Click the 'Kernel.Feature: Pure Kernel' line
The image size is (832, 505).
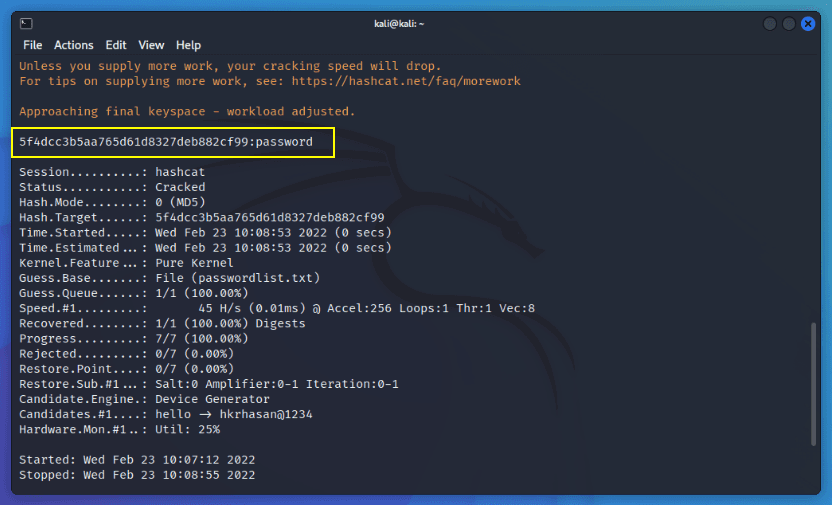point(126,263)
